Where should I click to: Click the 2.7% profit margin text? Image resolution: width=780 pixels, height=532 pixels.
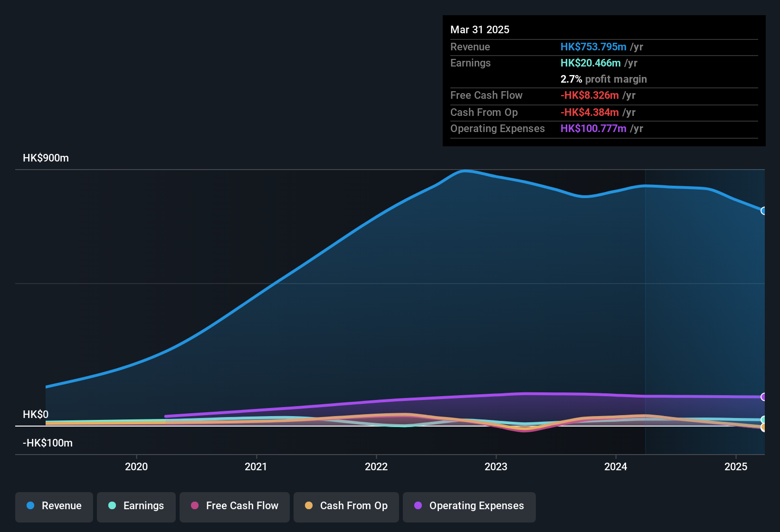604,79
